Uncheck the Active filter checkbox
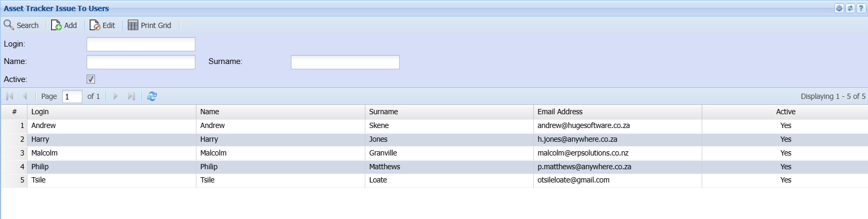The height and width of the screenshot is (219, 868). [x=91, y=79]
